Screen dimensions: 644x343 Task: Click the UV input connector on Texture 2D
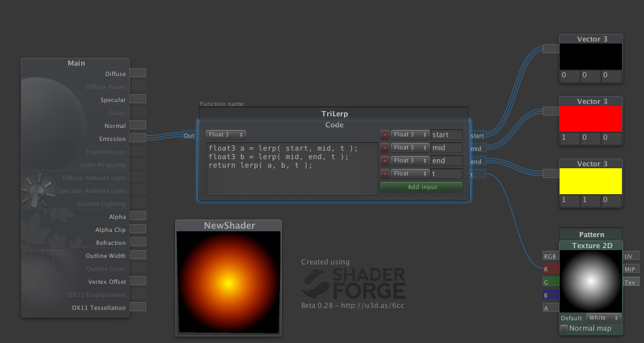[631, 256]
